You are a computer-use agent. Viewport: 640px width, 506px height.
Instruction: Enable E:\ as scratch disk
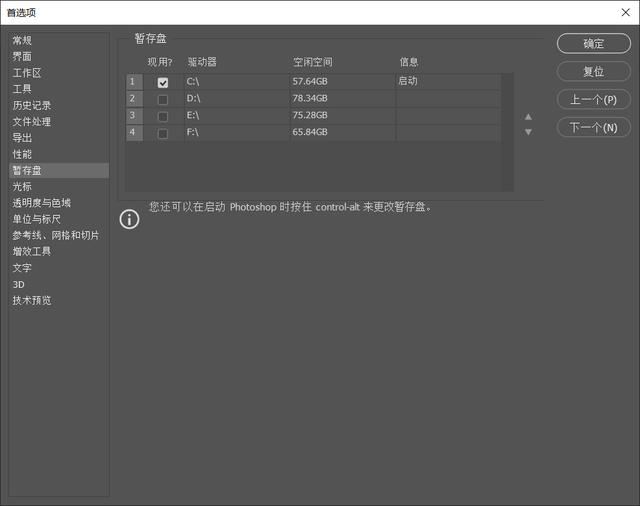click(x=163, y=117)
